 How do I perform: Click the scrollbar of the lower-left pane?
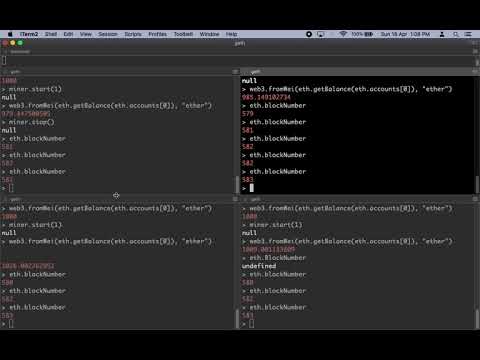tap(237, 319)
